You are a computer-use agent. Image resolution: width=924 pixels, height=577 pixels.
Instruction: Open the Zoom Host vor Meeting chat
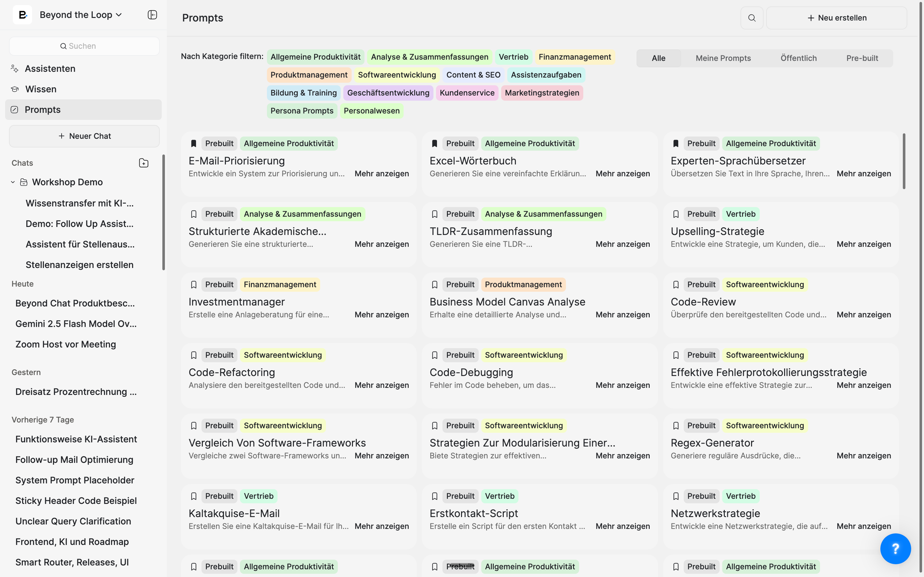click(x=66, y=344)
